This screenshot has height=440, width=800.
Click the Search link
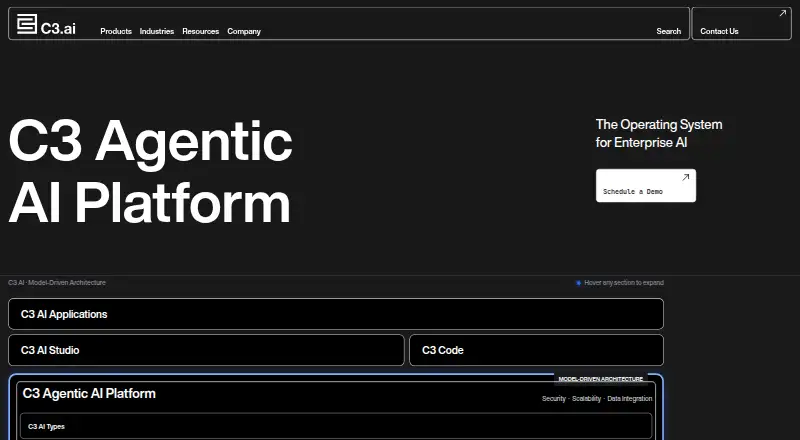[668, 31]
